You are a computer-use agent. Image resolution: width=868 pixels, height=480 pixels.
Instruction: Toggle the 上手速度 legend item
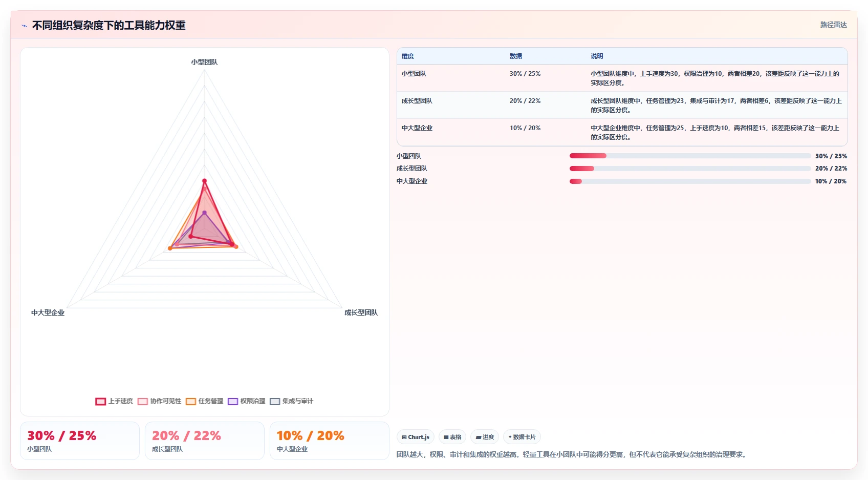coord(114,401)
